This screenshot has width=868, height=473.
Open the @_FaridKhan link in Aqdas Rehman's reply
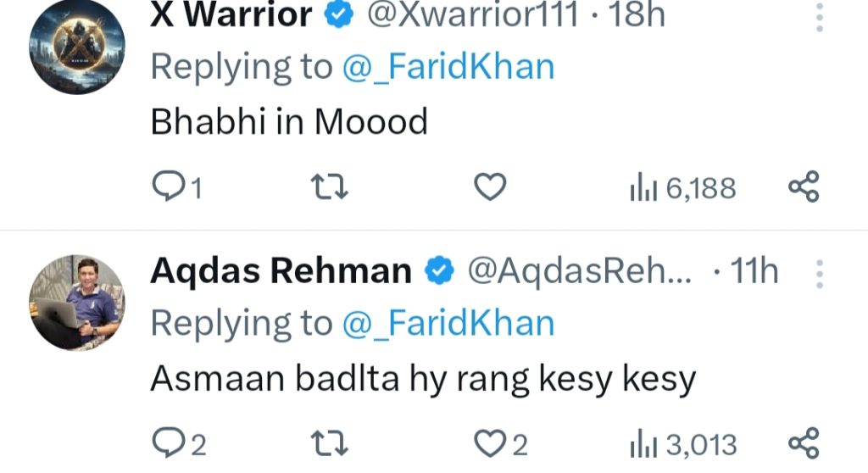point(448,323)
